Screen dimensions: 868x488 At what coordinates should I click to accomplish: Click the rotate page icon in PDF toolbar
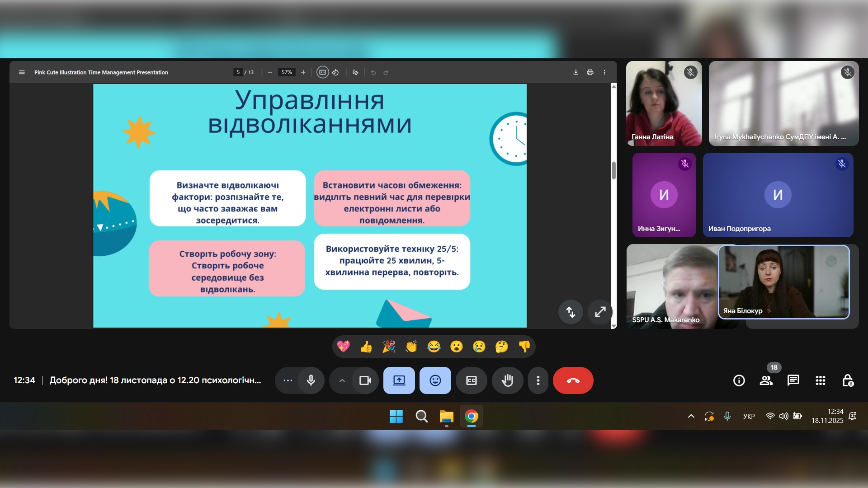tap(335, 72)
